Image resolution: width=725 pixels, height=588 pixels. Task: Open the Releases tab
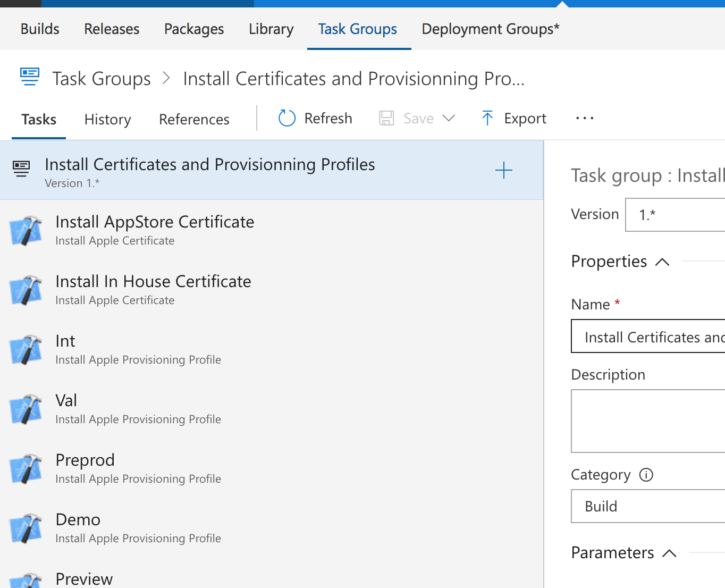(111, 29)
